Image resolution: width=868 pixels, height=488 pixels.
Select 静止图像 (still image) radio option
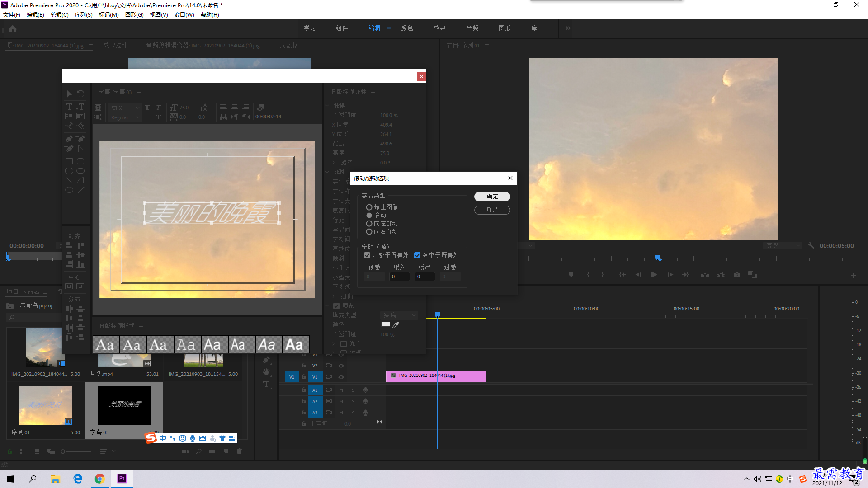[369, 207]
